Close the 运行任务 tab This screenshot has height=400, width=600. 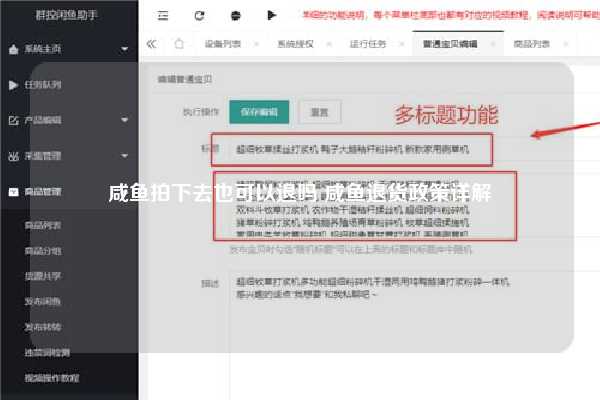pyautogui.click(x=402, y=44)
